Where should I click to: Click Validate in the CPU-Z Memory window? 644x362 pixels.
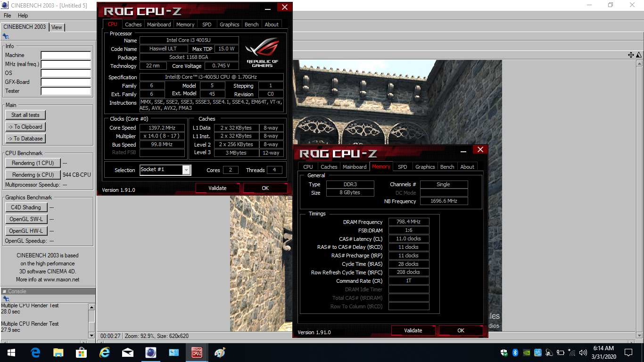point(413,330)
